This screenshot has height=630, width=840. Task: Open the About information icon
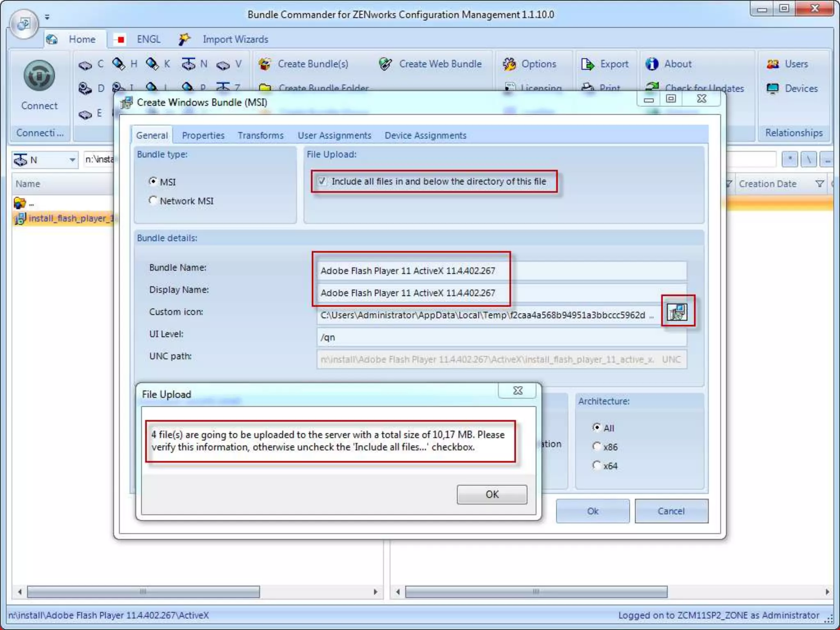(x=652, y=64)
